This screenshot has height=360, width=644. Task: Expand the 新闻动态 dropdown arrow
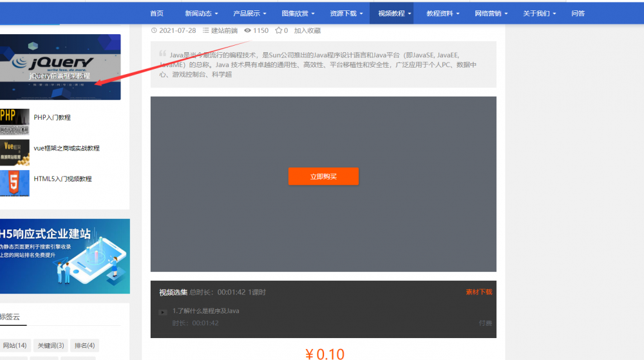[x=216, y=14]
